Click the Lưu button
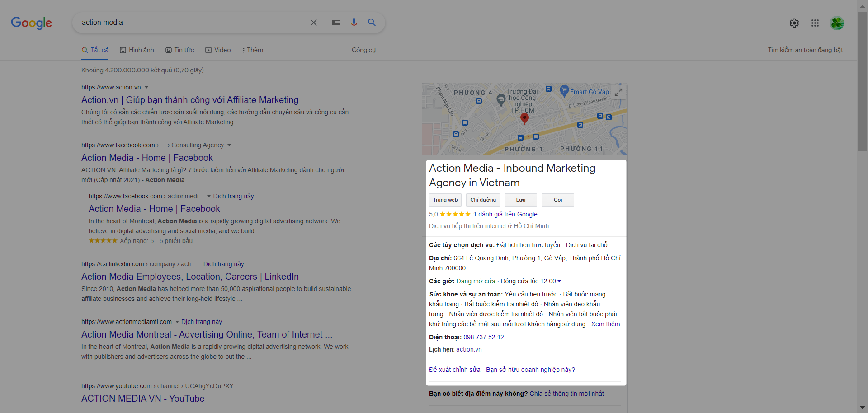868x413 pixels. [521, 200]
